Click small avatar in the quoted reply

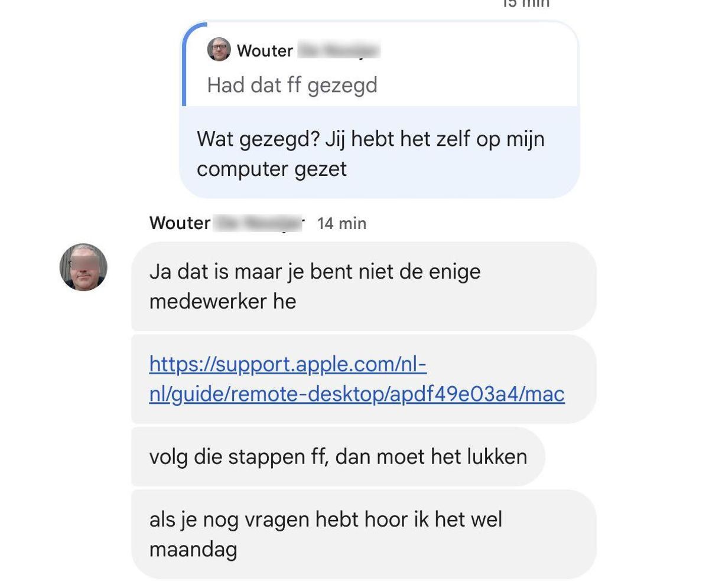219,50
